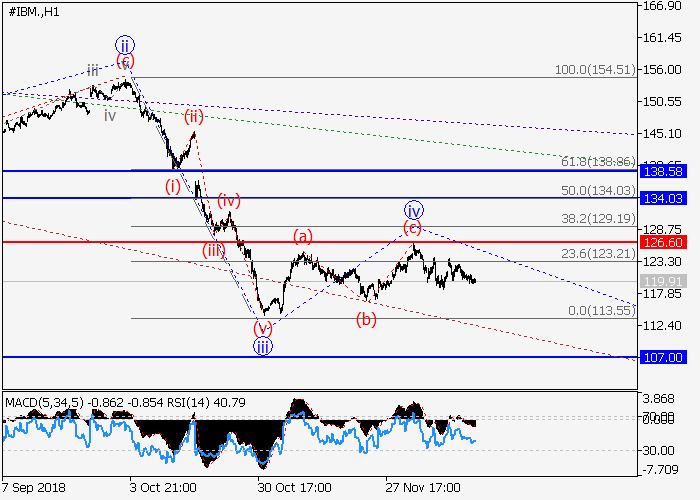
Task: Click the blue 138.58 price tag
Action: (x=663, y=172)
